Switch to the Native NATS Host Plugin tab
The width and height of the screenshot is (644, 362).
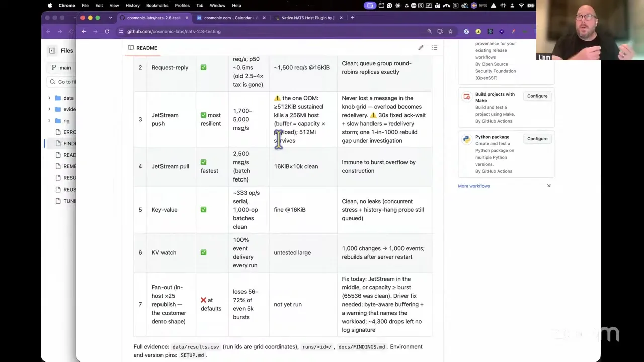(x=307, y=18)
